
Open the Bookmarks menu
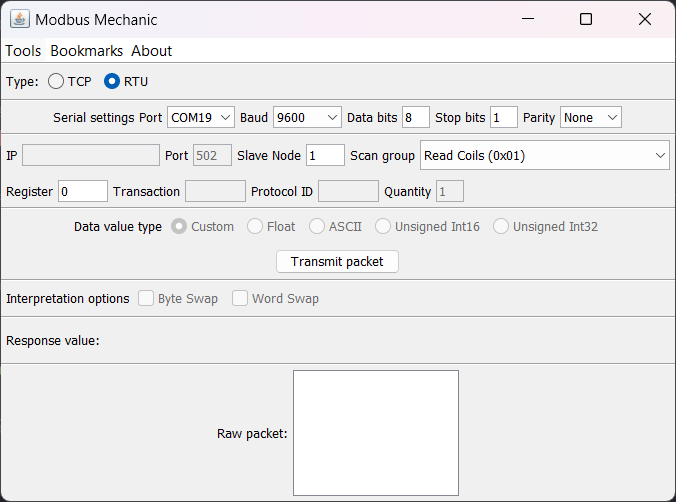click(87, 51)
